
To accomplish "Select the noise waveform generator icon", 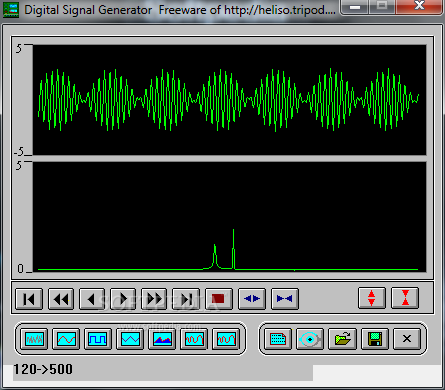I will tap(34, 339).
